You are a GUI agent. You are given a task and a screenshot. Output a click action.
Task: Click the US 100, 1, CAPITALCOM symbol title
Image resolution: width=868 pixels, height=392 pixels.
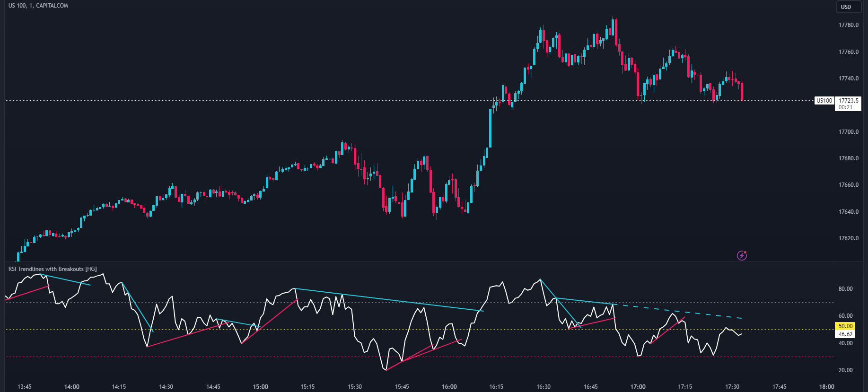[x=38, y=6]
